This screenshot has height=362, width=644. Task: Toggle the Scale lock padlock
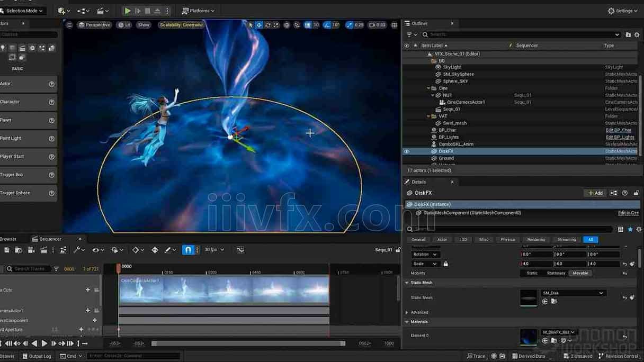point(445,264)
